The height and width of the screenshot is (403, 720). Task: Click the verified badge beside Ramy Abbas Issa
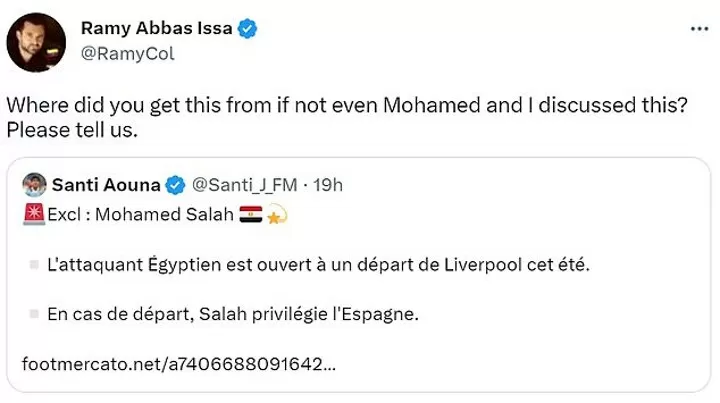pyautogui.click(x=249, y=29)
